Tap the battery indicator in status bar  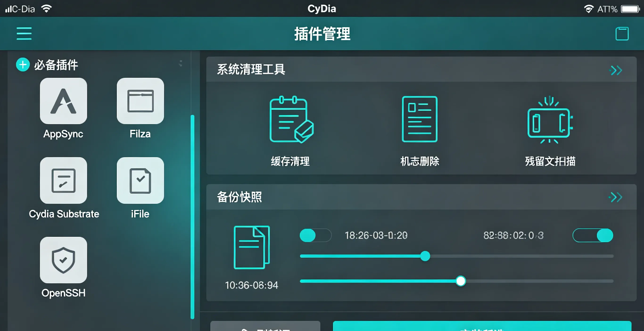tap(630, 9)
